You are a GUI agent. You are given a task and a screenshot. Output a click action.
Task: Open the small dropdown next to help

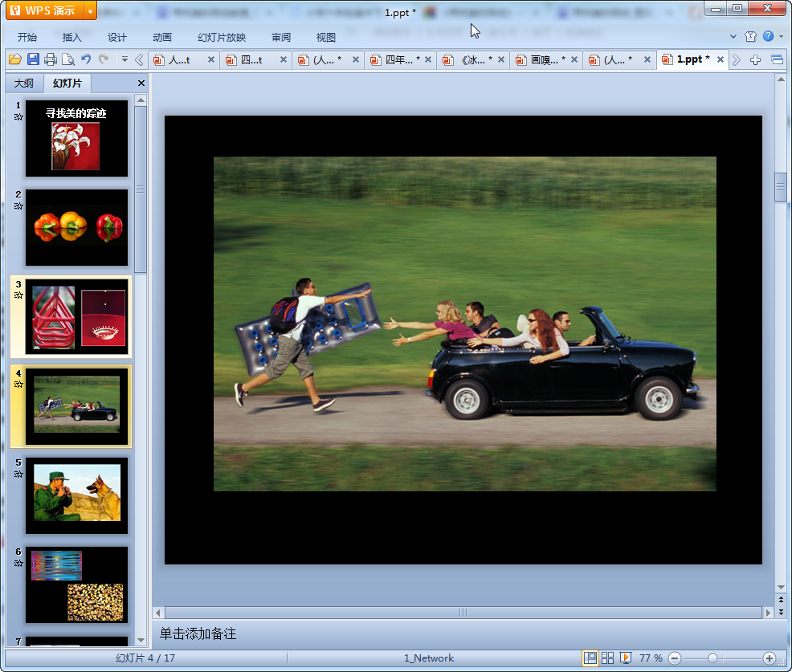[782, 36]
